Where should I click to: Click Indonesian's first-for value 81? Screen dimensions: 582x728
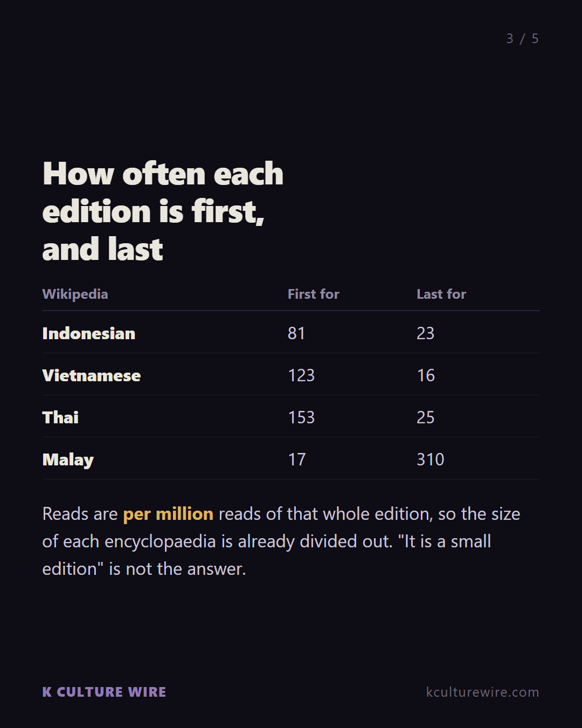coord(296,333)
